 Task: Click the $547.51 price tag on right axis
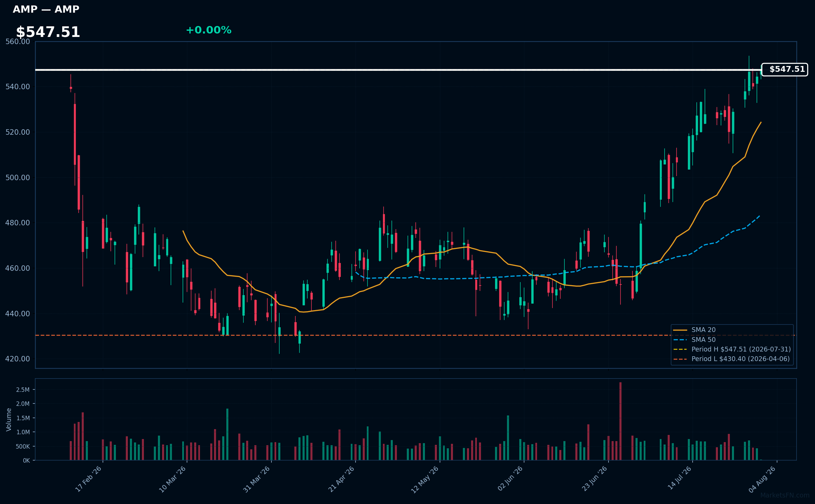[x=785, y=69]
